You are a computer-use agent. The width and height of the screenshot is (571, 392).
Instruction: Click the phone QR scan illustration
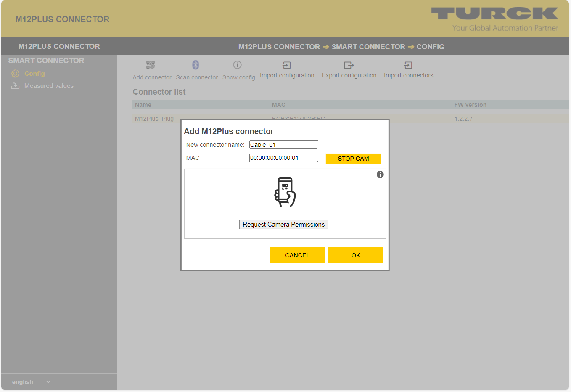point(285,192)
